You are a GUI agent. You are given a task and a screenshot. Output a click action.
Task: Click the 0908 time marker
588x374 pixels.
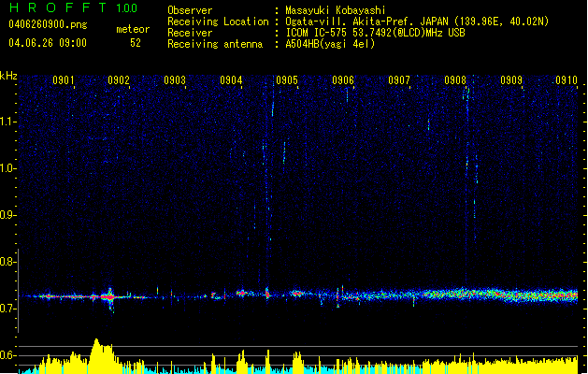pyautogui.click(x=455, y=80)
